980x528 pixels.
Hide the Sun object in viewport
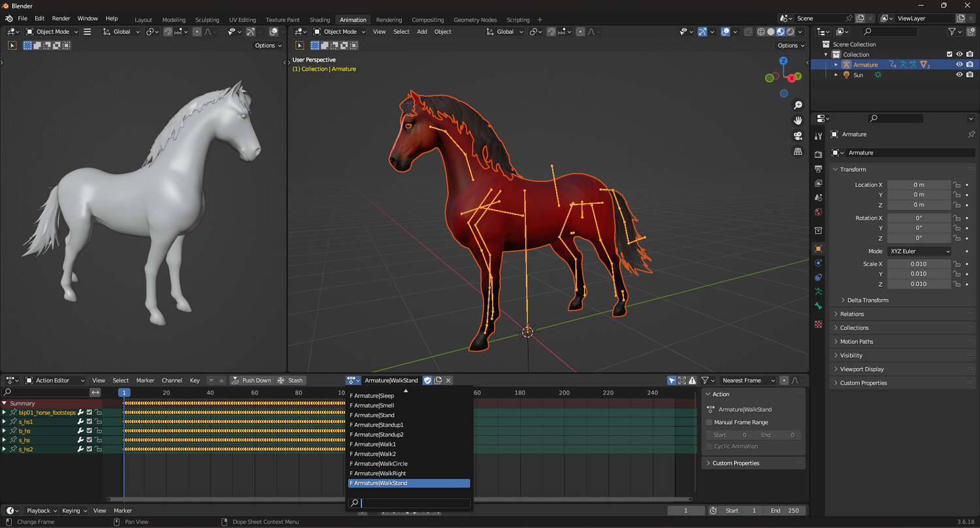coord(959,75)
